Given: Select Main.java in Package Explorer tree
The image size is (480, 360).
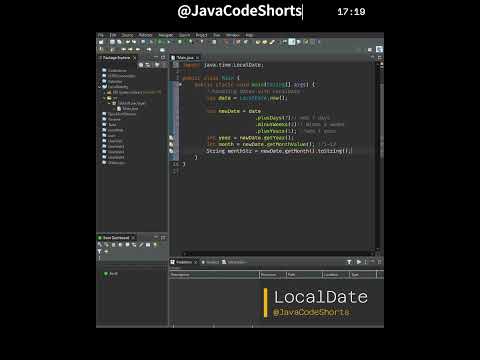Looking at the screenshot, I should pyautogui.click(x=127, y=109).
